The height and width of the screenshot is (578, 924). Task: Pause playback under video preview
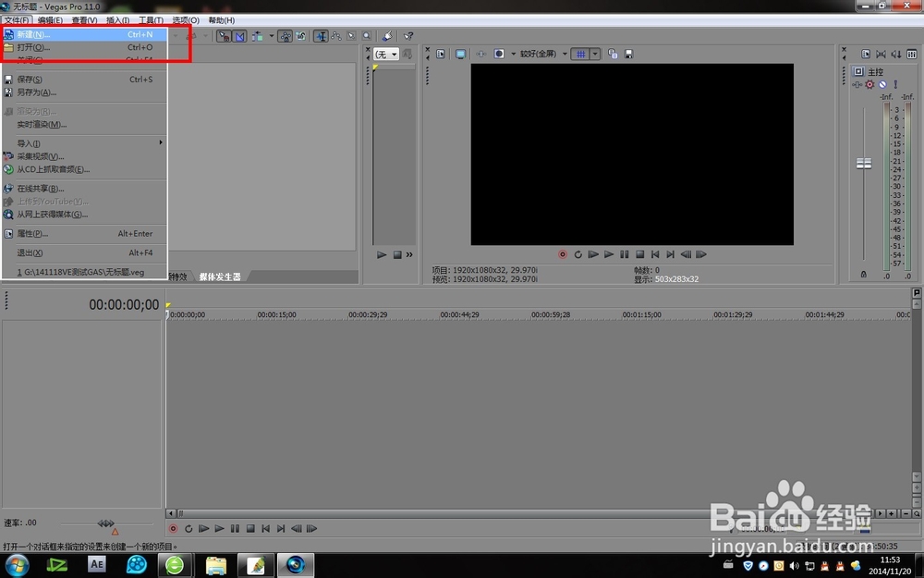[x=624, y=255]
